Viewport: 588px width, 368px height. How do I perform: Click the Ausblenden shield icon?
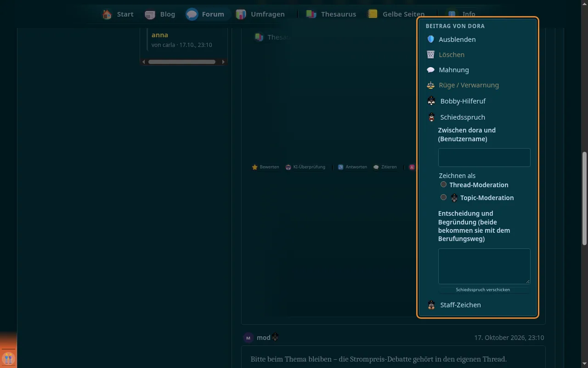click(430, 40)
